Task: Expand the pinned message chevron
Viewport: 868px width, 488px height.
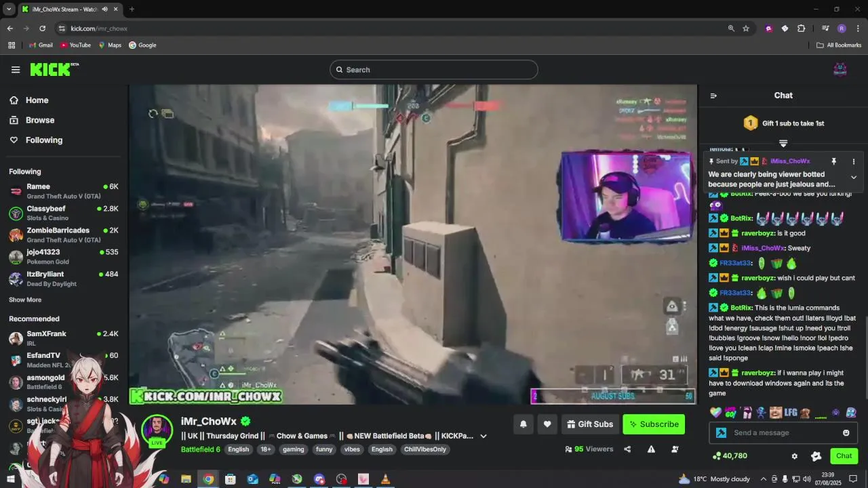Action: pos(854,178)
